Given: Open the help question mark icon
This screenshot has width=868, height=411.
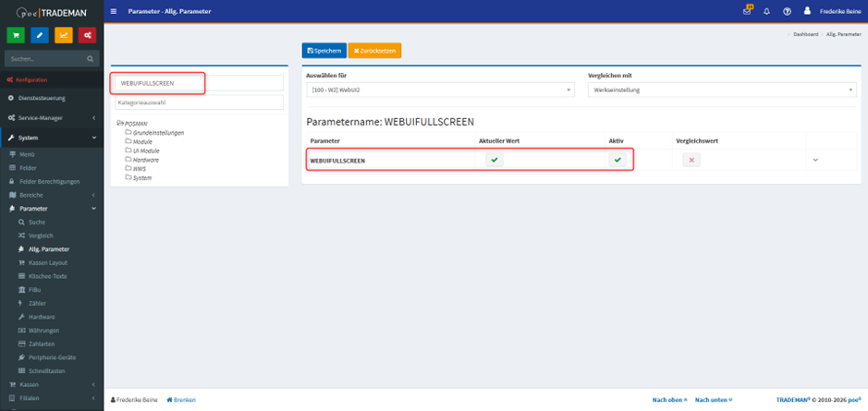Looking at the screenshot, I should pyautogui.click(x=787, y=12).
